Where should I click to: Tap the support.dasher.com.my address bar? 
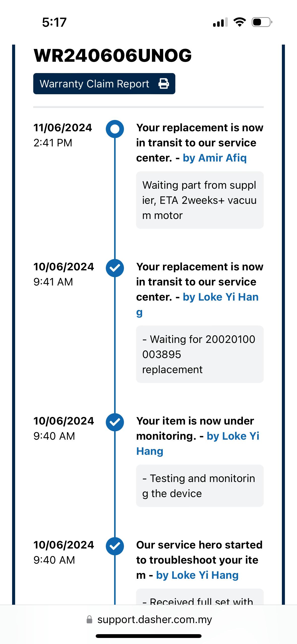coord(154,620)
